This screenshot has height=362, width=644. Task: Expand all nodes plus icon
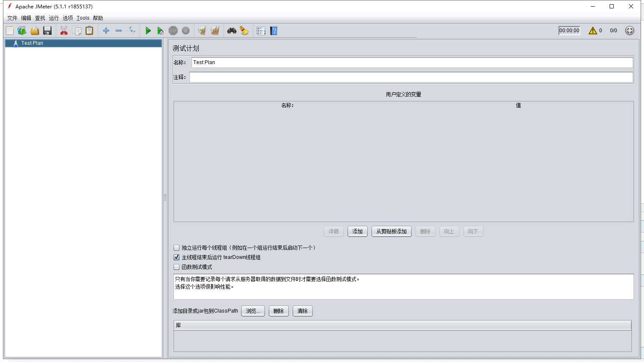tap(106, 31)
